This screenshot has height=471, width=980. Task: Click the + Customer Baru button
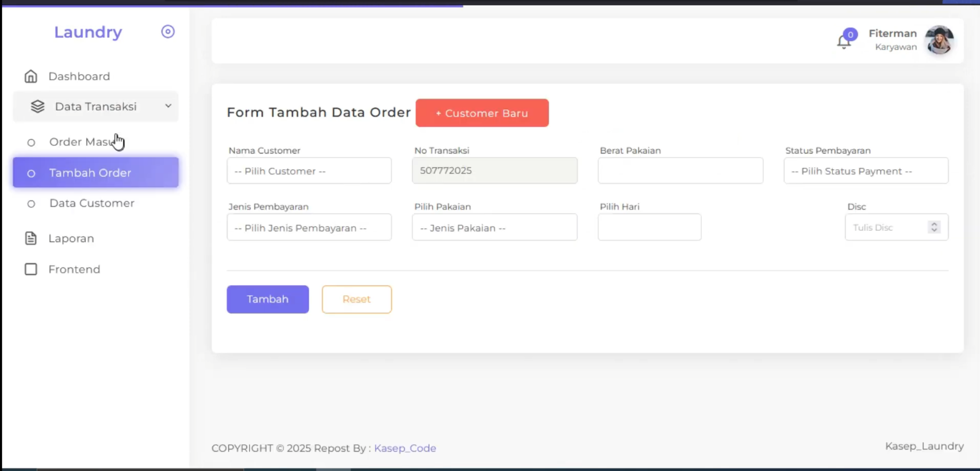click(x=482, y=113)
